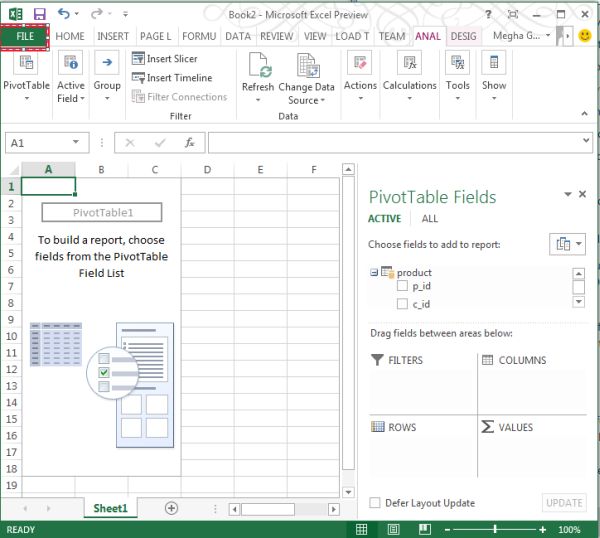Viewport: 600px width, 538px height.
Task: Open the Active Field group icon
Action: (x=70, y=62)
